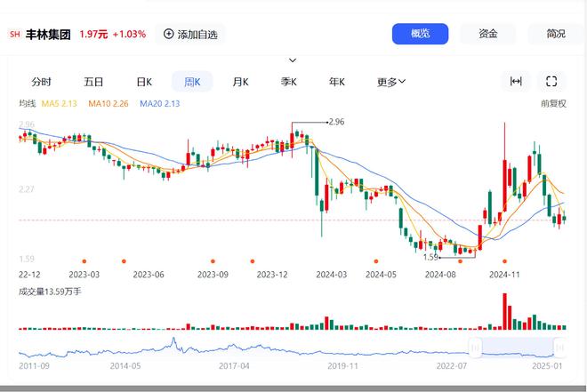Click the MA10 2.26 label
This screenshot has height=392, width=587.
[109, 104]
